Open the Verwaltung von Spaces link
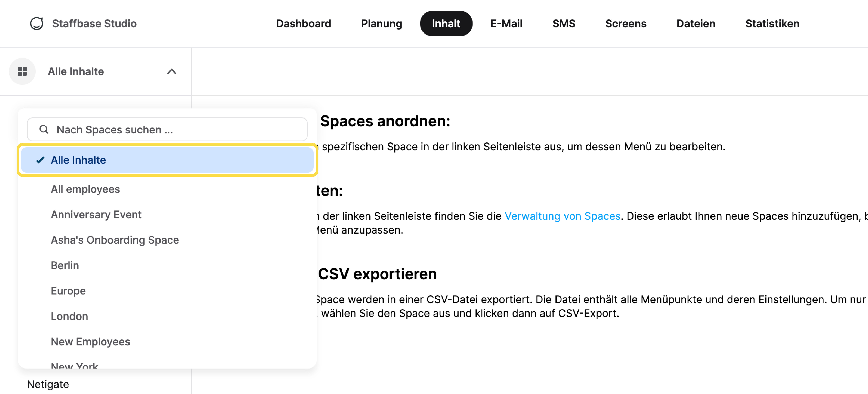Image resolution: width=868 pixels, height=394 pixels. pyautogui.click(x=562, y=216)
